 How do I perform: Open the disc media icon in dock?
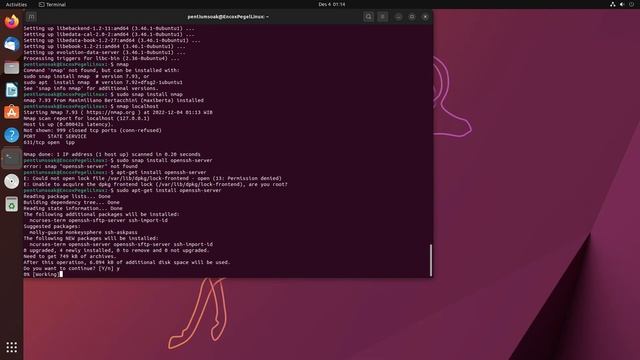pyautogui.click(x=11, y=181)
